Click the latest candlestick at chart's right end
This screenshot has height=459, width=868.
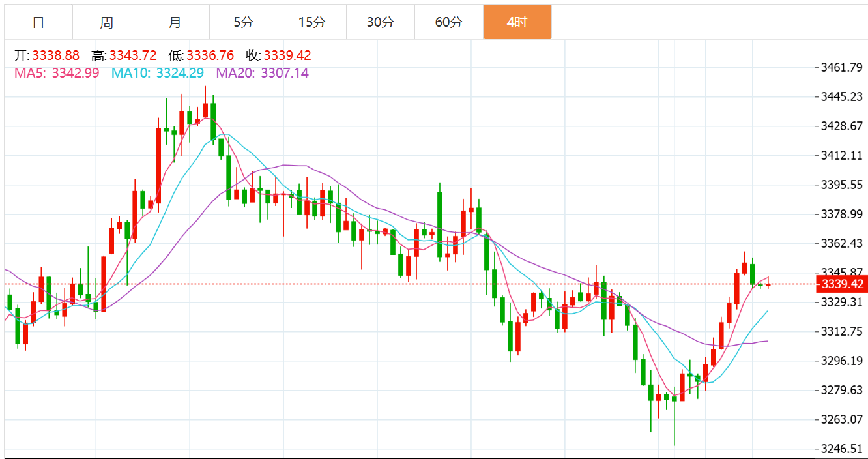click(x=768, y=284)
